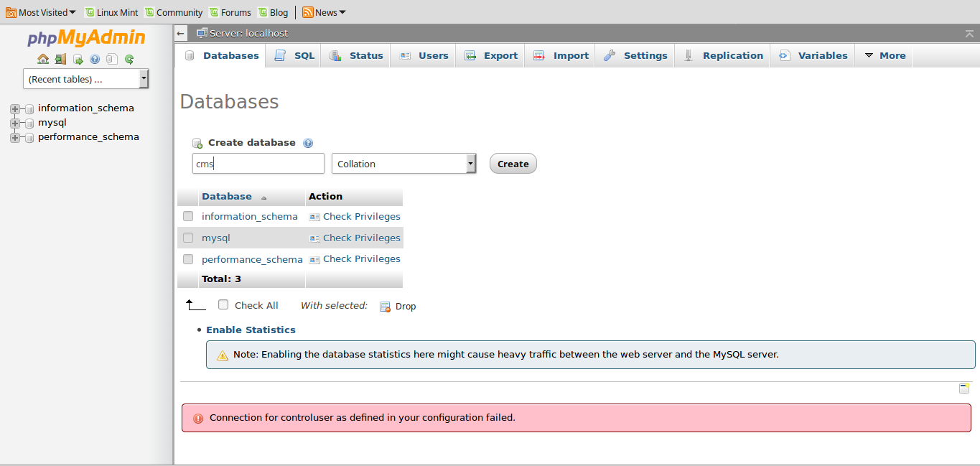This screenshot has height=466, width=980.
Task: Click the Create button
Action: 513,164
